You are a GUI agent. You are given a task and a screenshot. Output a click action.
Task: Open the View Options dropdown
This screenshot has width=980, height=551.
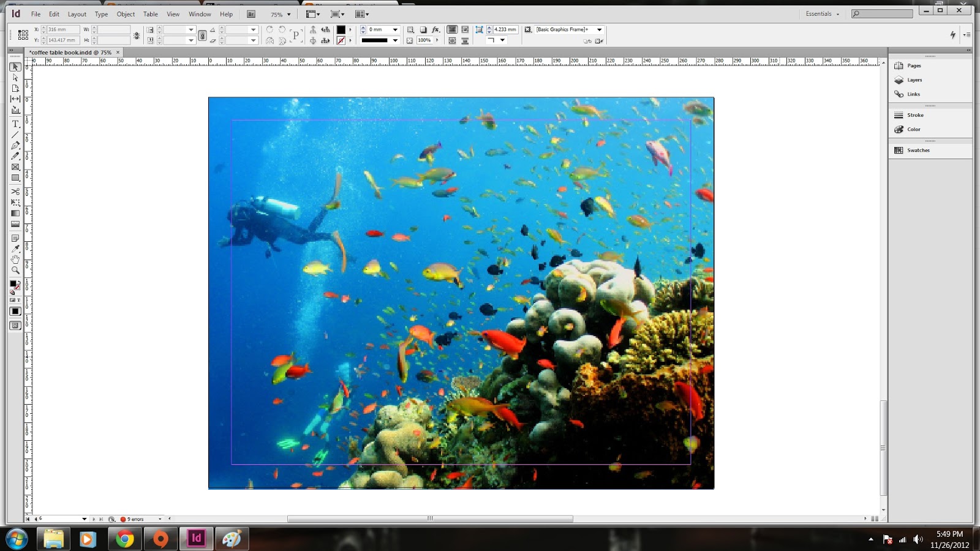pyautogui.click(x=312, y=14)
